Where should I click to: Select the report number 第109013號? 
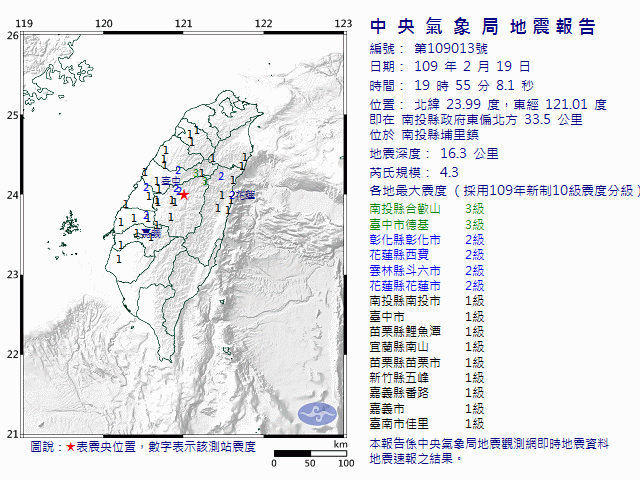pos(451,49)
